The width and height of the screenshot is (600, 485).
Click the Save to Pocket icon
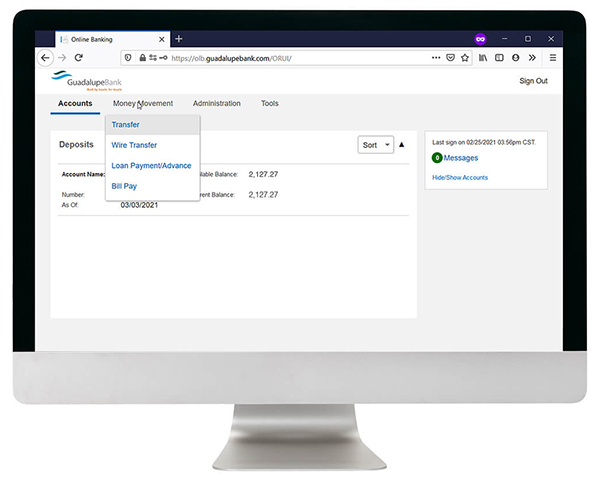[451, 58]
